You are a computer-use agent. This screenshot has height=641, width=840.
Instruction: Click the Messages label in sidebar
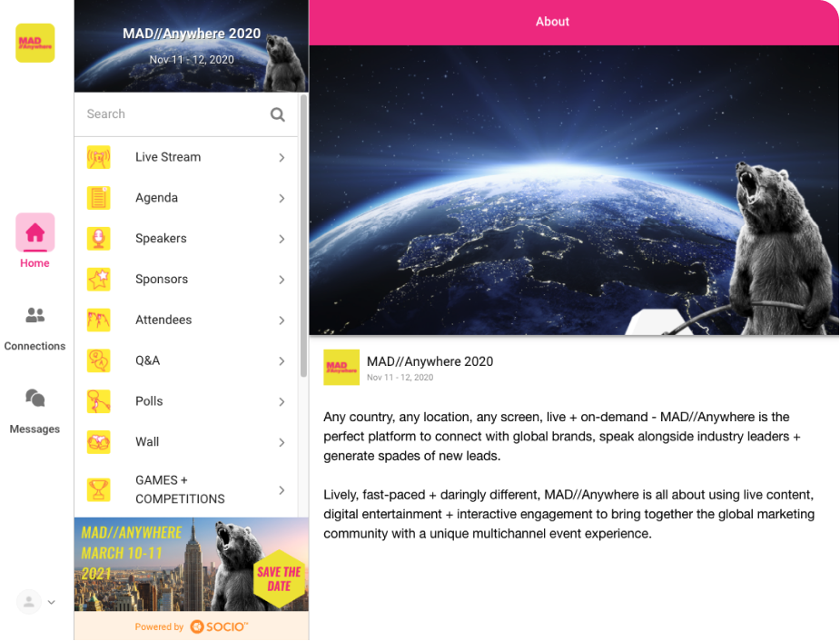click(x=35, y=429)
